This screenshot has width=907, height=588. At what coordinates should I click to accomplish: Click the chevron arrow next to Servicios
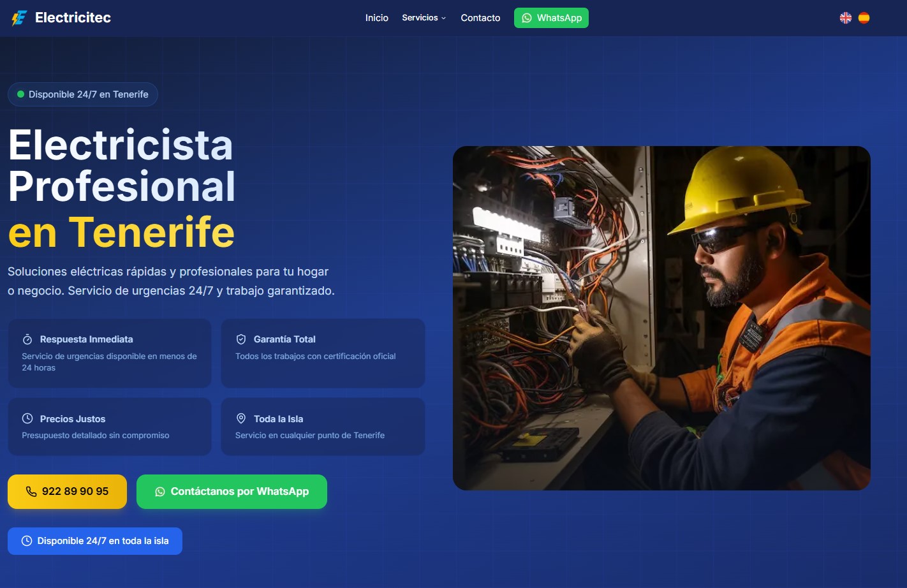(444, 18)
